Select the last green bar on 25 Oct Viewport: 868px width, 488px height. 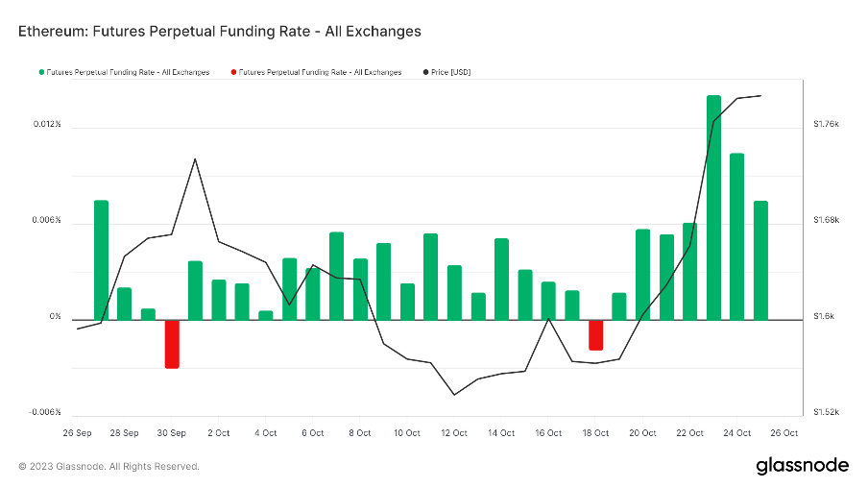click(760, 259)
